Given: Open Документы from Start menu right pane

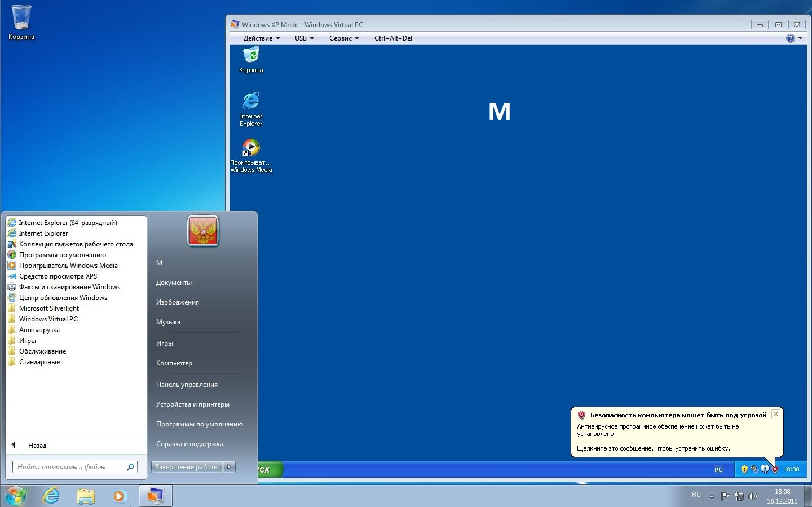Looking at the screenshot, I should (x=174, y=283).
